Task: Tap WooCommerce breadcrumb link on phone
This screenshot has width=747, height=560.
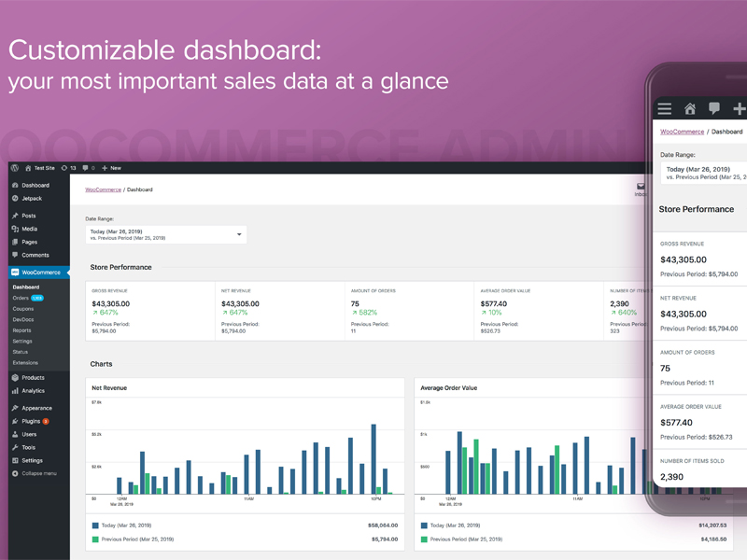Action: 682,132
